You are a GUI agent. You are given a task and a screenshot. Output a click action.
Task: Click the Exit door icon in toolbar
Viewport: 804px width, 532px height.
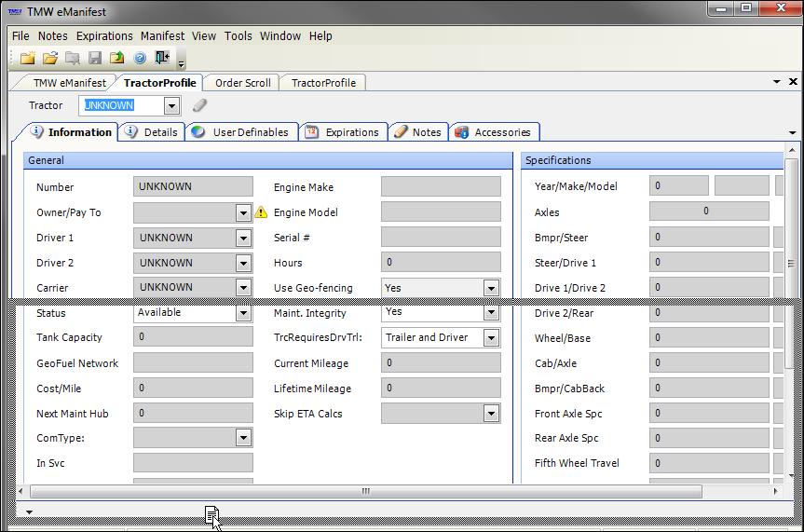coord(163,58)
